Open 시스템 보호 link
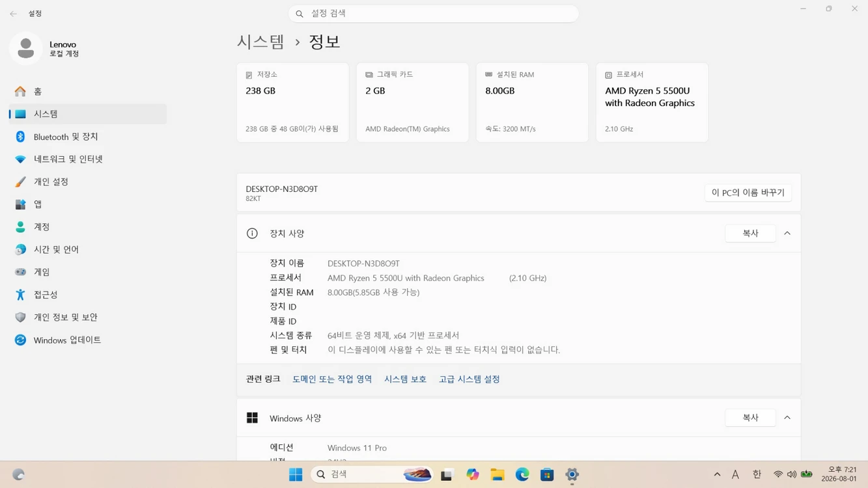Viewport: 868px width, 488px height. click(x=405, y=379)
